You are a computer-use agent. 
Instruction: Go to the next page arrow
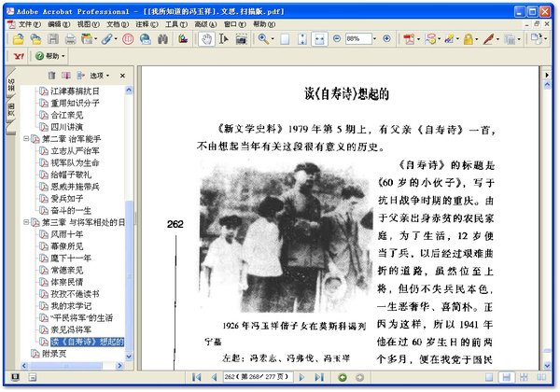301,377
